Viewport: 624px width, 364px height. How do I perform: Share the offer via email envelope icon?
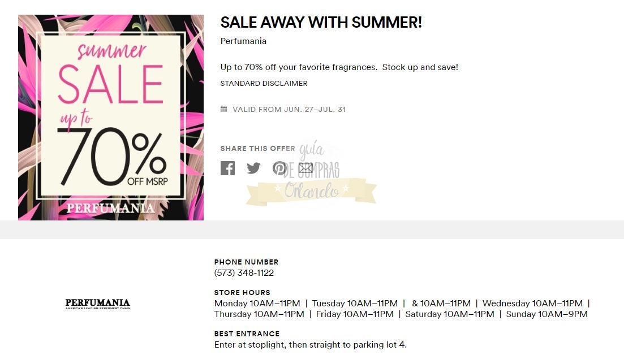(x=305, y=168)
